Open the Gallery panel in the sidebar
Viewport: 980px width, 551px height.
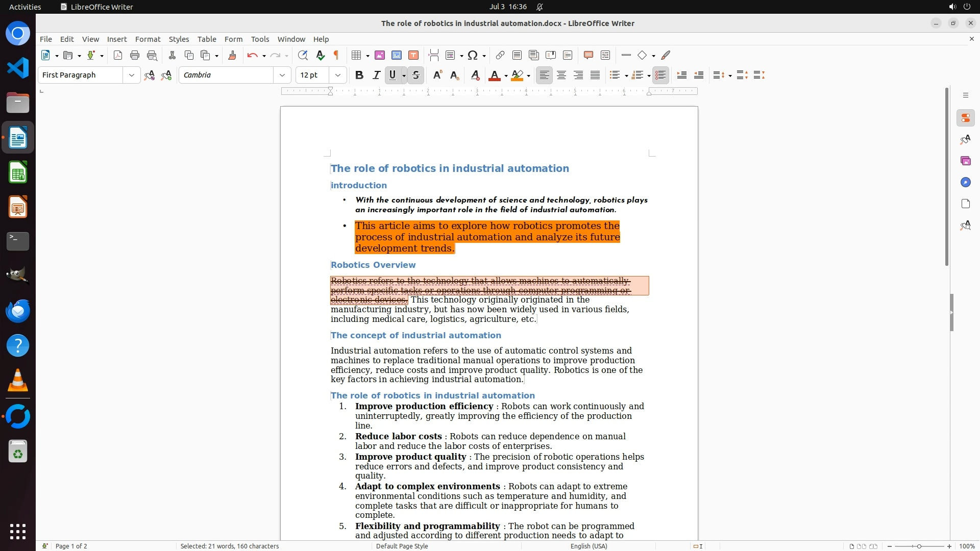pos(965,161)
